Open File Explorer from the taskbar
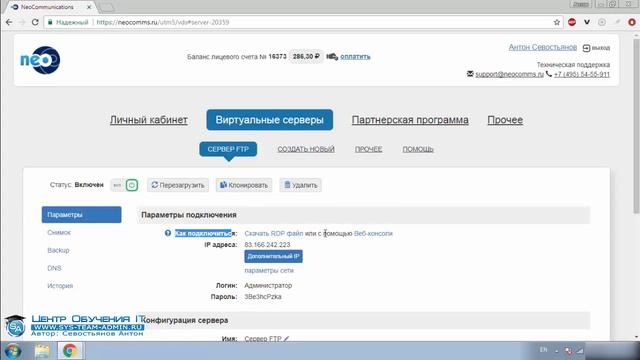640x360 pixels. [42, 351]
